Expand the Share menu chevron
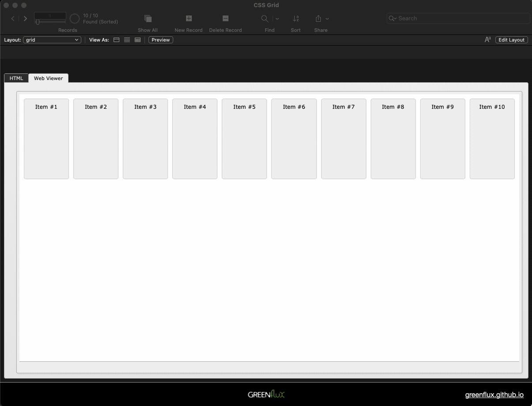Image resolution: width=532 pixels, height=406 pixels. click(327, 19)
